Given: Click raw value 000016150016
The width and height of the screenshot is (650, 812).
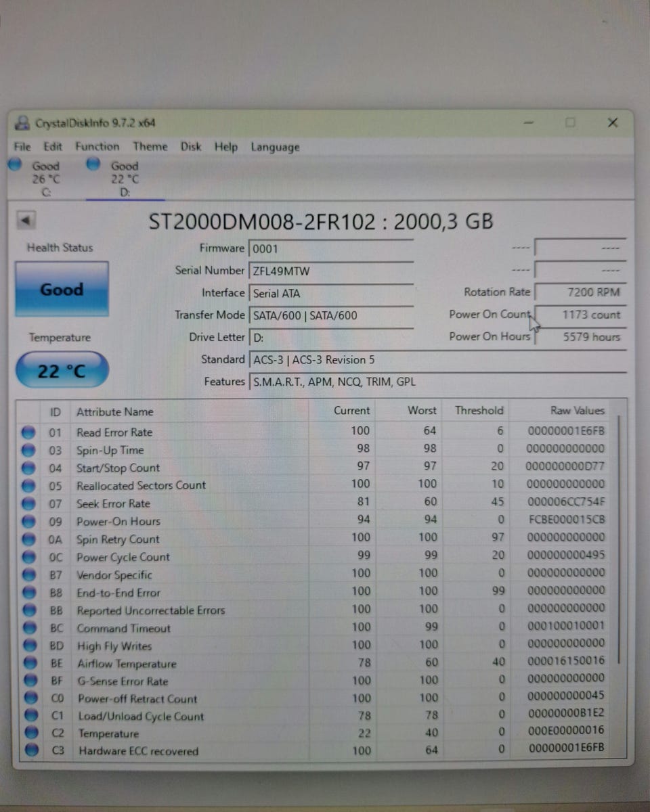Looking at the screenshot, I should [566, 660].
